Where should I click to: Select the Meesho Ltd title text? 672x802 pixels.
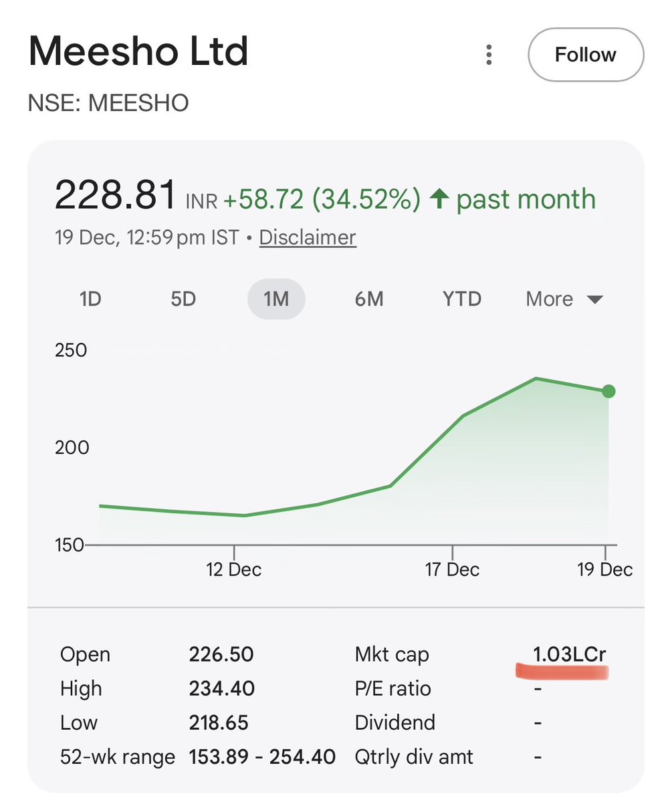[138, 51]
